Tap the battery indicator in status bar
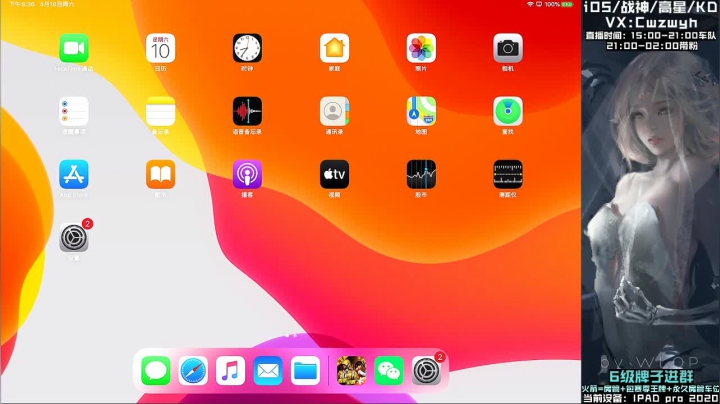The image size is (720, 404). tap(568, 4)
